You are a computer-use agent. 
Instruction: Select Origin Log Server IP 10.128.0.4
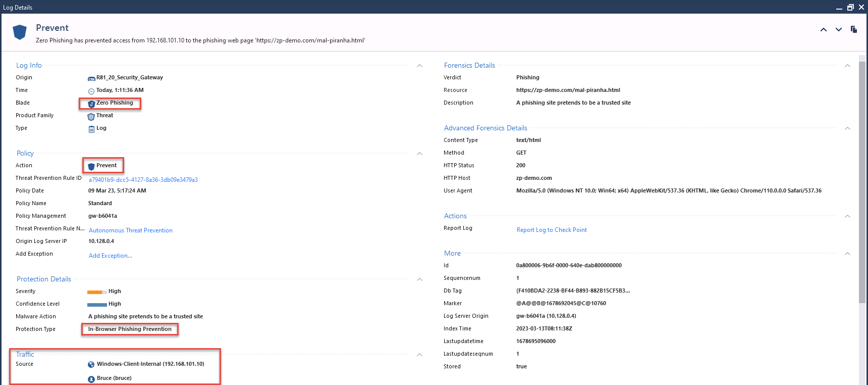point(101,241)
